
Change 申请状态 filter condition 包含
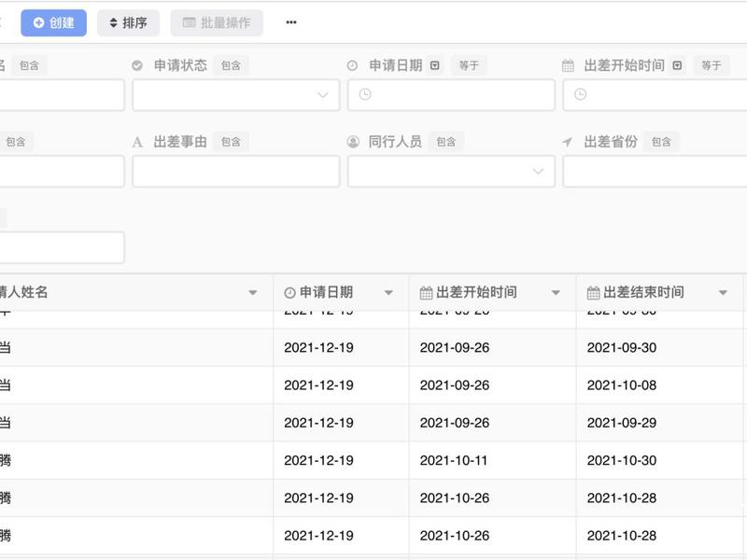(x=231, y=65)
